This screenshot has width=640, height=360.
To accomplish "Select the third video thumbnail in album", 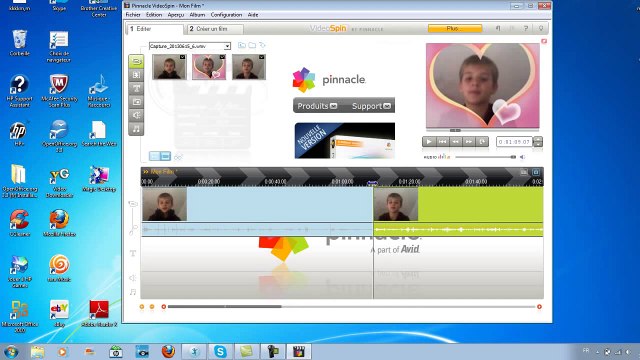I will pyautogui.click(x=249, y=67).
